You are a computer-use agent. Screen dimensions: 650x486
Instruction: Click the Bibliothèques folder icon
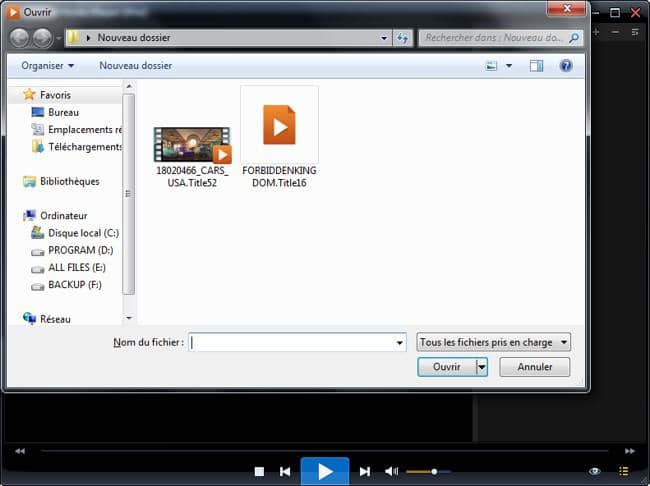(29, 182)
